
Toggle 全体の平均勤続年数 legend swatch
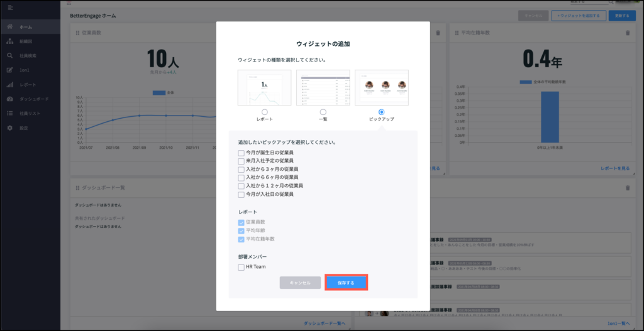click(x=526, y=82)
